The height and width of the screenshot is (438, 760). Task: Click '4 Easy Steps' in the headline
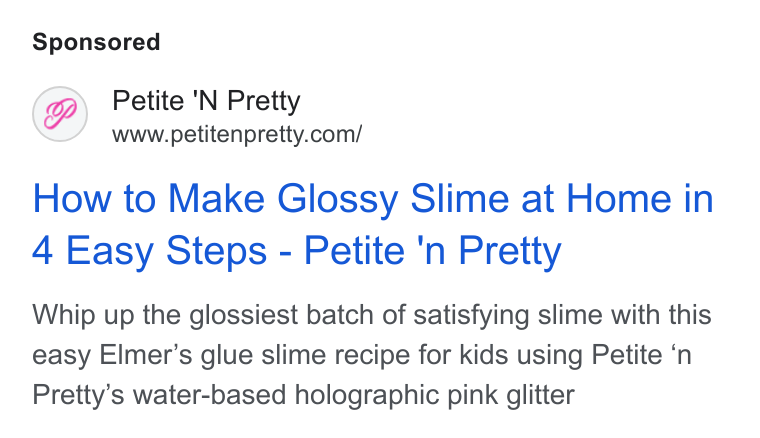point(149,251)
